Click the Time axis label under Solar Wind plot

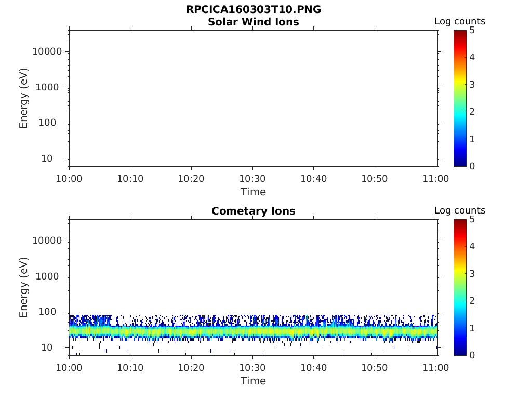253,192
